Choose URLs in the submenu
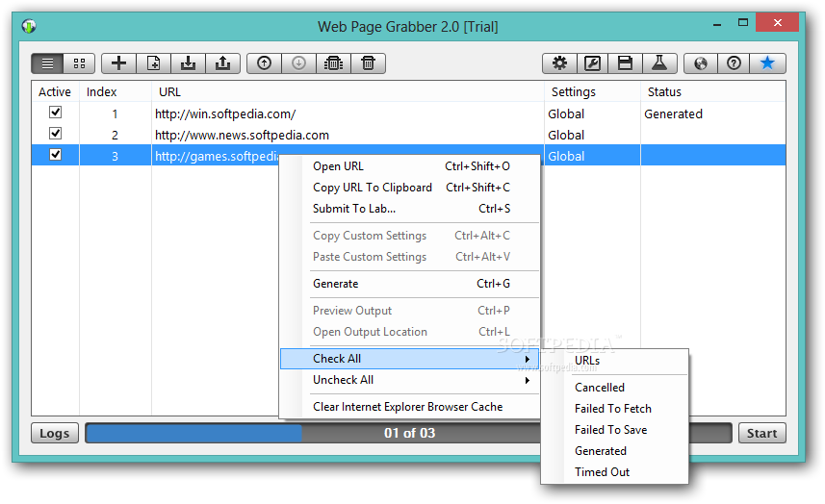This screenshot has width=825, height=504. pyautogui.click(x=614, y=361)
